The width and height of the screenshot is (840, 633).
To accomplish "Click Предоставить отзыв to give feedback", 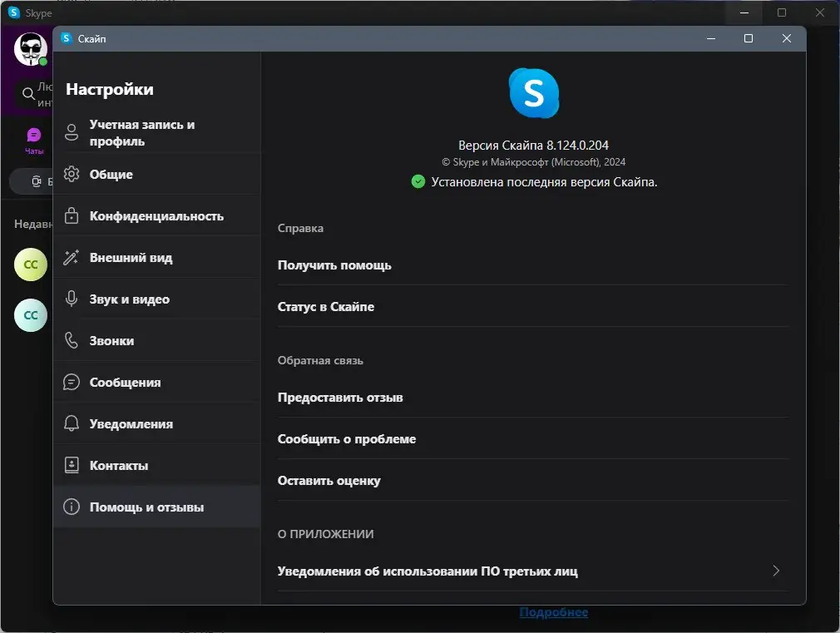I will [532, 398].
